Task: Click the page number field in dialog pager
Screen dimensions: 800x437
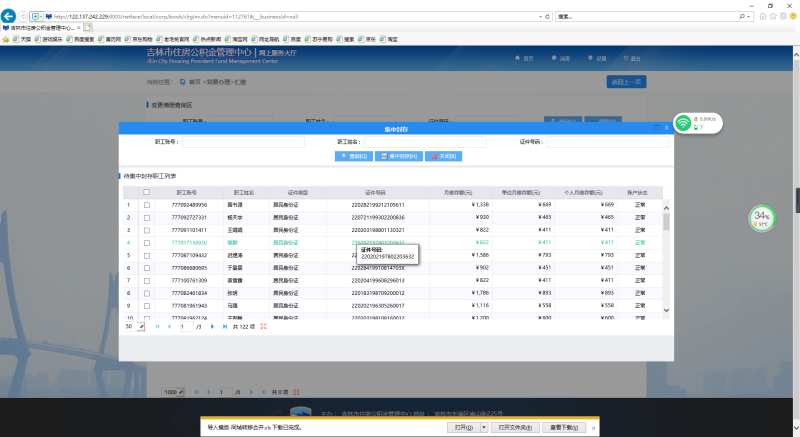Action: click(186, 326)
